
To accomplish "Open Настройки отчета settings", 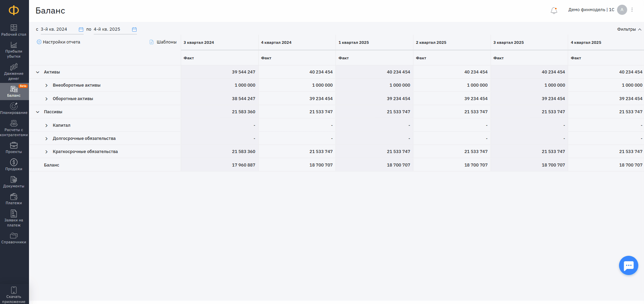I will (x=61, y=42).
